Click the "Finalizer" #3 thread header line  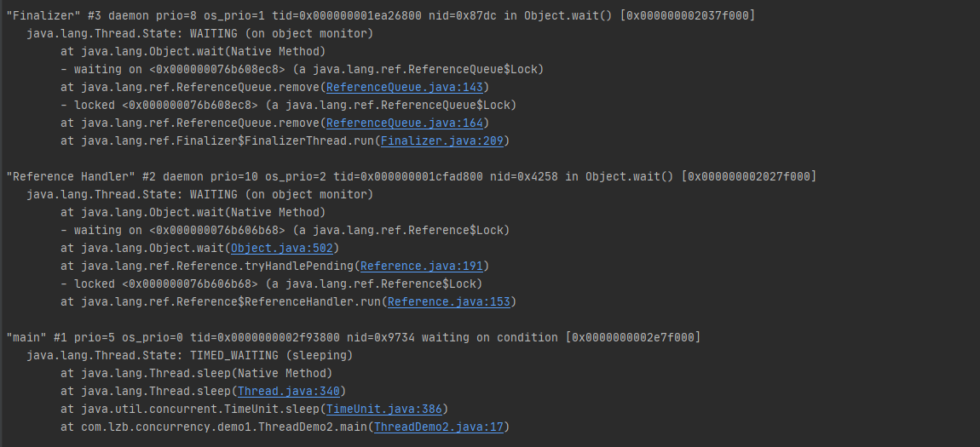381,15
